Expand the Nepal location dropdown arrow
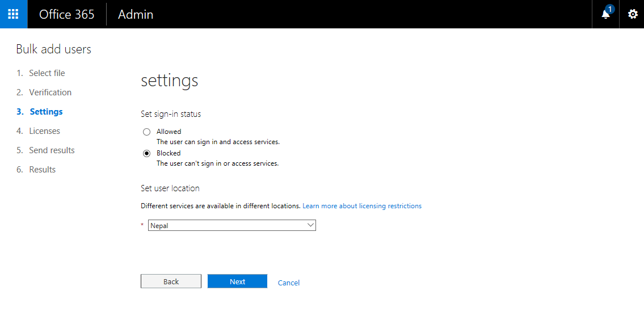Image resolution: width=644 pixels, height=320 pixels. click(x=310, y=225)
